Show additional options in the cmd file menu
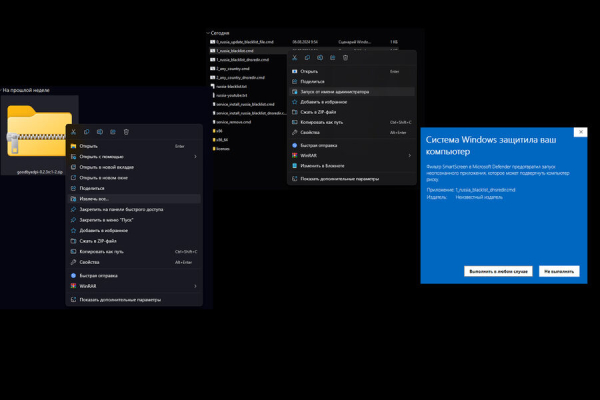600x400 pixels. click(352, 179)
